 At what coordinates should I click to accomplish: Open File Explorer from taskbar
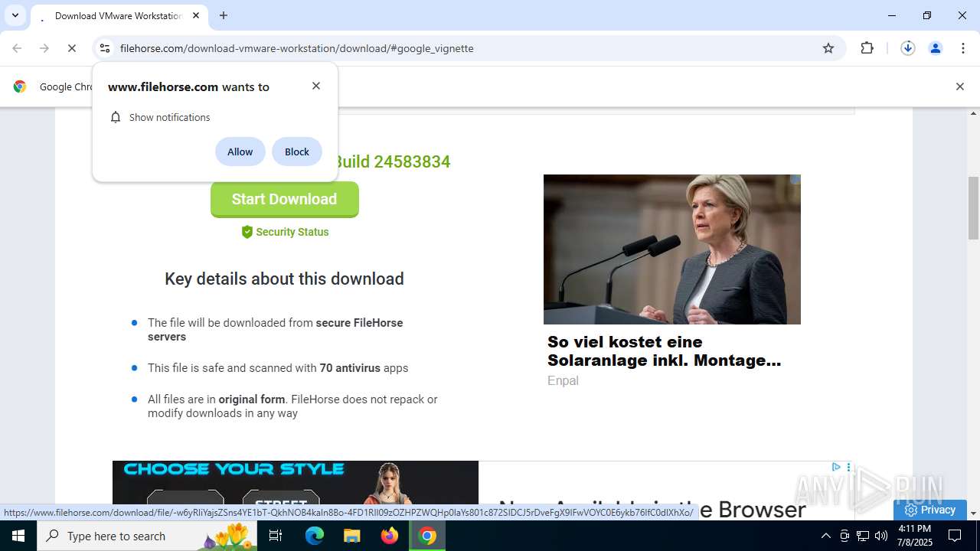click(352, 536)
